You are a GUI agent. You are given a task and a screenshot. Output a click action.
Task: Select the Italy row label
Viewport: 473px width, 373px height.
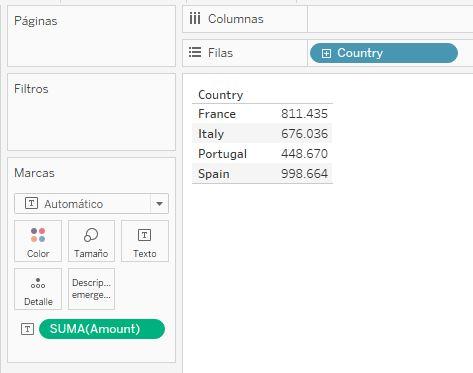click(211, 134)
